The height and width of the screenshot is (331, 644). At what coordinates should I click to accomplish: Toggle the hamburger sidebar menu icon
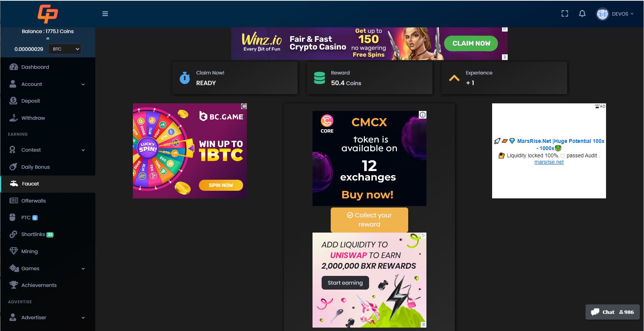coord(105,14)
